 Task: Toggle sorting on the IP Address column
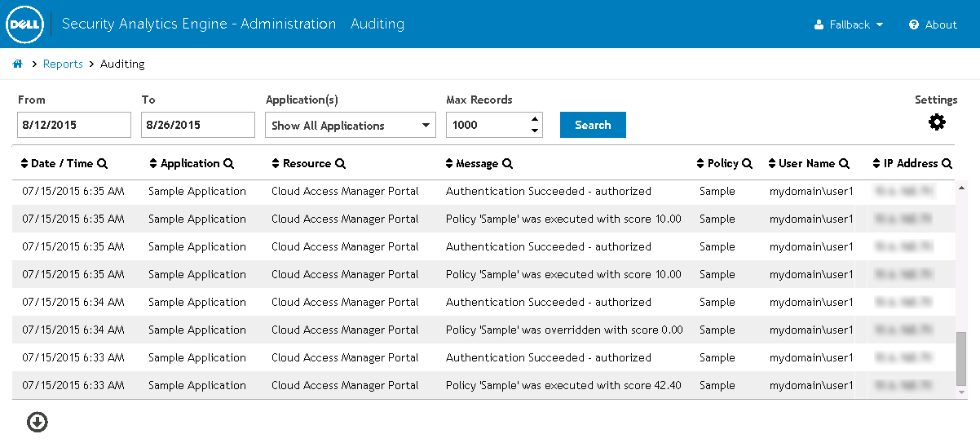876,164
